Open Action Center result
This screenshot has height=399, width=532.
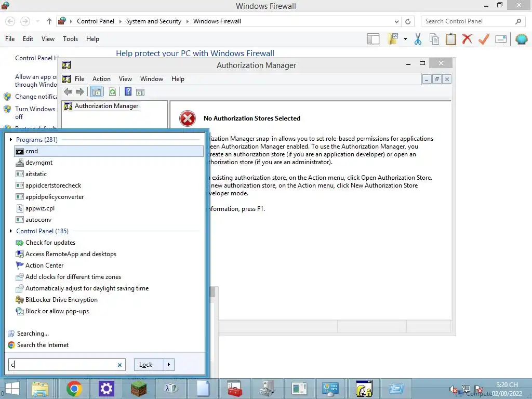109,265
